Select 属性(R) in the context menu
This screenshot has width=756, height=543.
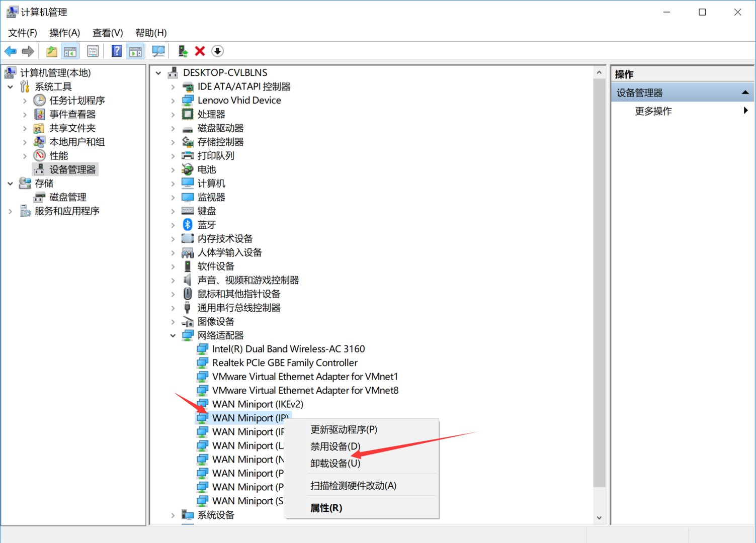326,508
